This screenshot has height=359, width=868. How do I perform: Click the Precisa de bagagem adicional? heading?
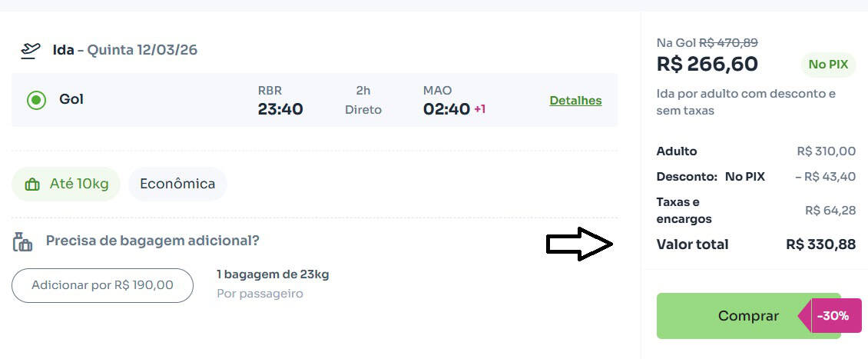pos(152,241)
